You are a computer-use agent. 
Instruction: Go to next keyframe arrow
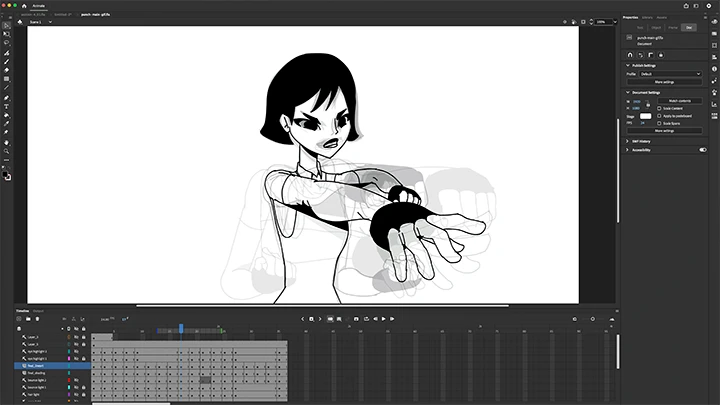[x=320, y=319]
